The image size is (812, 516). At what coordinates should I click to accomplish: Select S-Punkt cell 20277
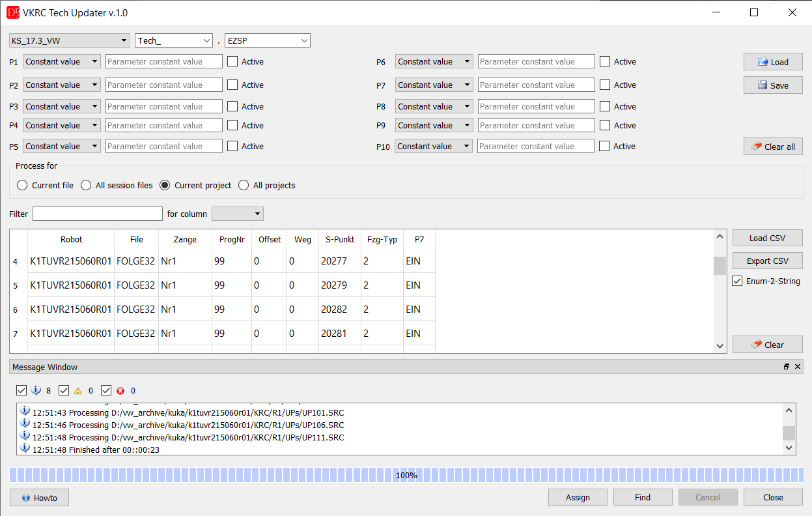coord(340,261)
